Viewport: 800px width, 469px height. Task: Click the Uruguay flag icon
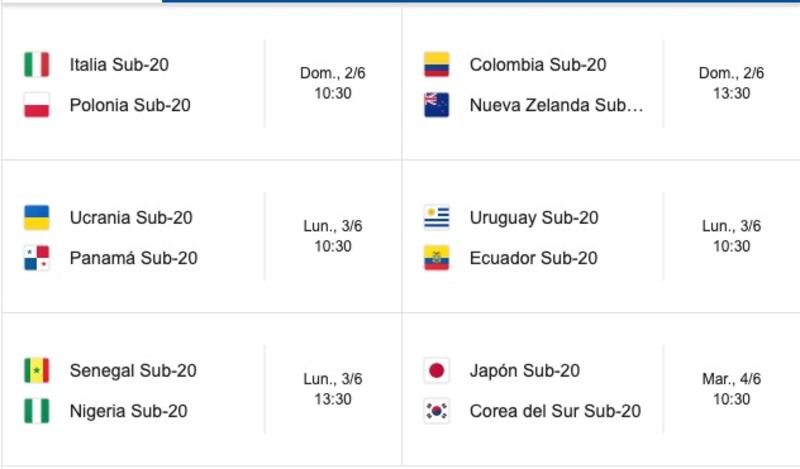tap(437, 217)
